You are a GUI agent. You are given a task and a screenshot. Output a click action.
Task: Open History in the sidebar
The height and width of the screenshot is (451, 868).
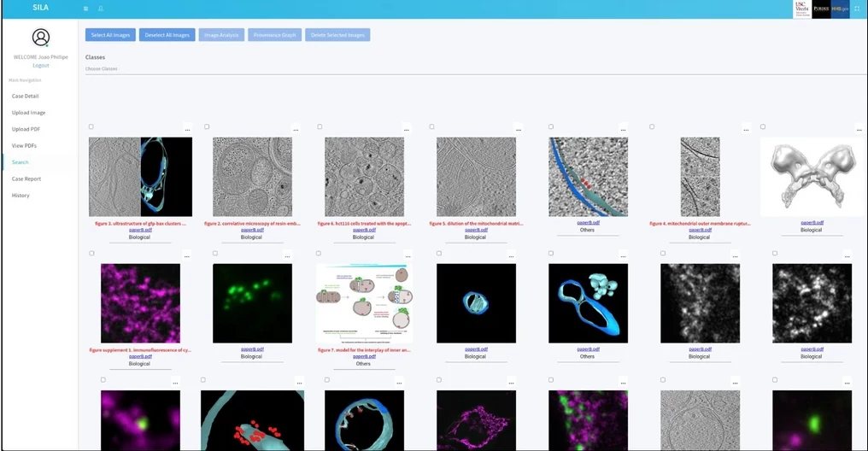tap(21, 196)
